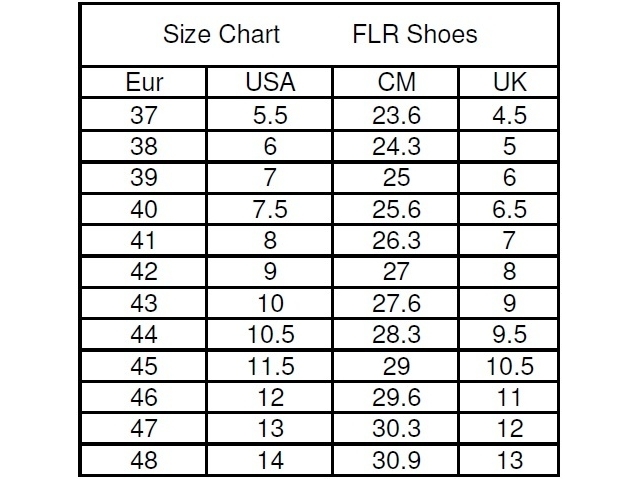The width and height of the screenshot is (638, 479).
Task: Select the 27.6 CM cell
Action: pyautogui.click(x=396, y=303)
